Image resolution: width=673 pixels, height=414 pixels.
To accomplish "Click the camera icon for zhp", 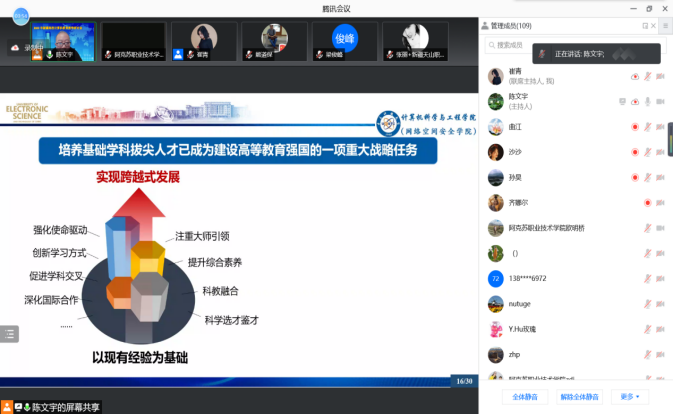I will (x=661, y=354).
